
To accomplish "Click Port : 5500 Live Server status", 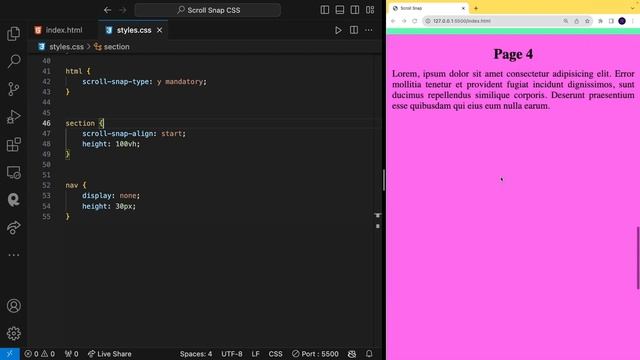I will [x=315, y=354].
